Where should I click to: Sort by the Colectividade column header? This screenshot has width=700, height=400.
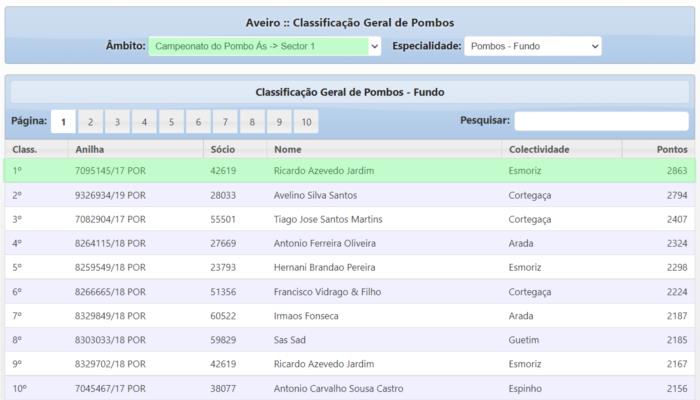click(538, 149)
